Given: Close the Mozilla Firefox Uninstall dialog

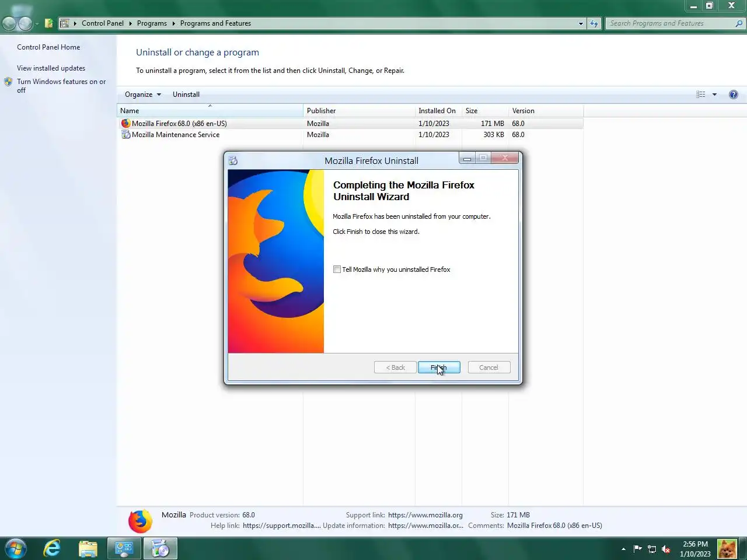Looking at the screenshot, I should (505, 158).
